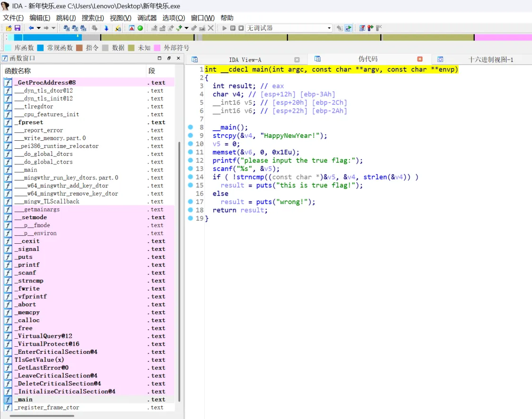
Task: Click the gray C toolbar icon beside the debugger box
Action: pyautogui.click(x=339, y=28)
